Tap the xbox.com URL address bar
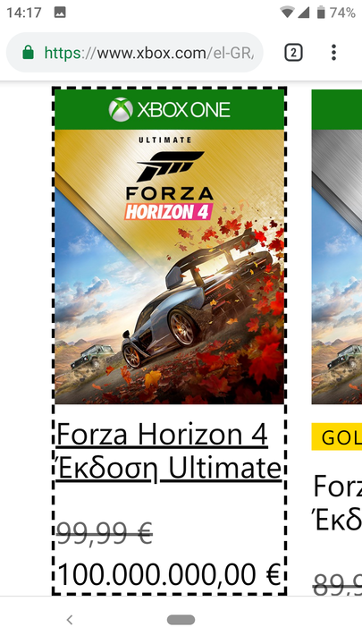 [135, 53]
